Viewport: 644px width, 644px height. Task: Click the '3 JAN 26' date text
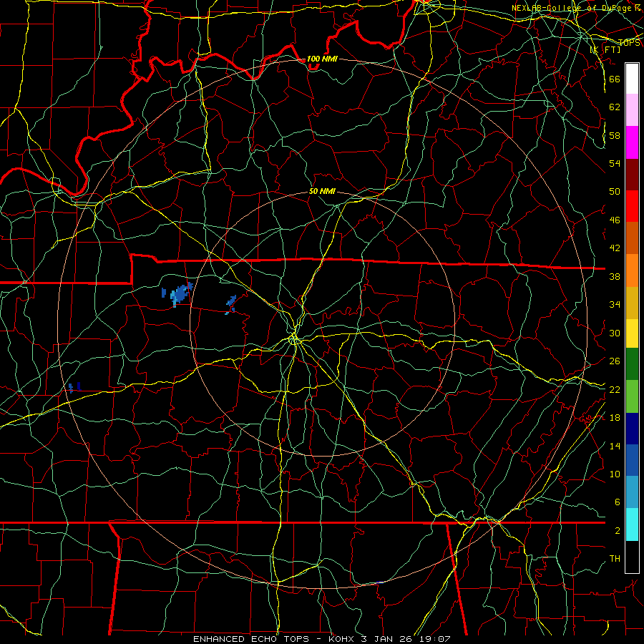388,639
